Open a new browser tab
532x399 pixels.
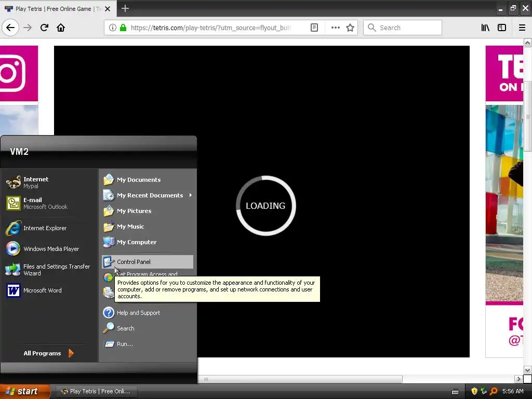[x=125, y=8]
